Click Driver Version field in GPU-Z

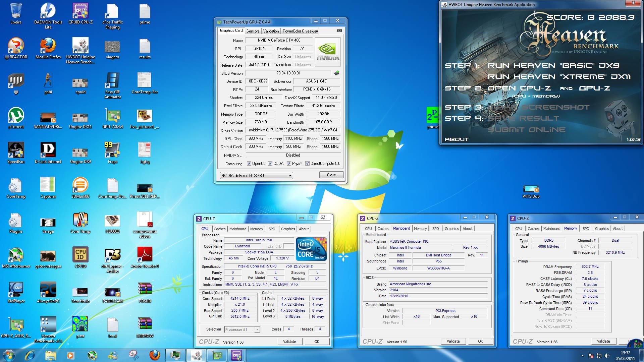click(x=293, y=130)
